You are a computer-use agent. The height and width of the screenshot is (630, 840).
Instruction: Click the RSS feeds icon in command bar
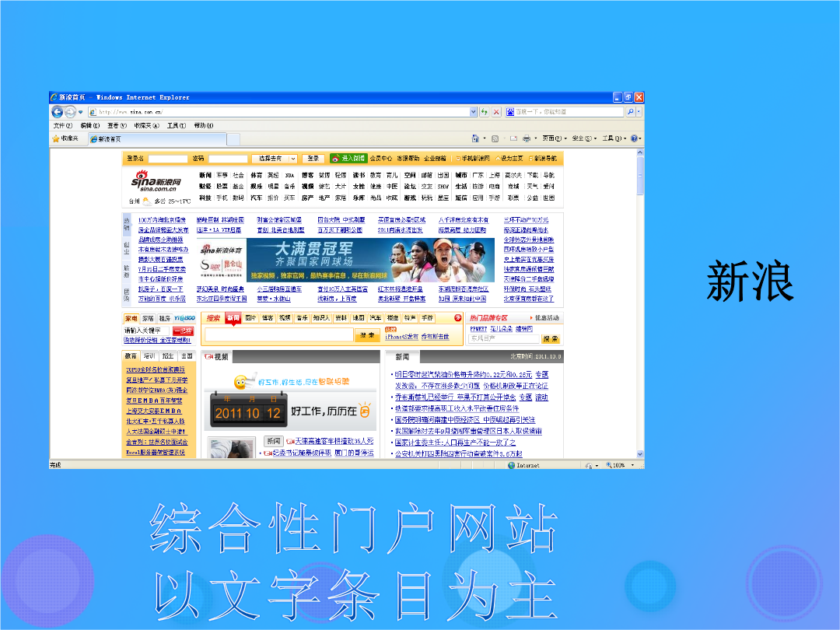tap(495, 138)
